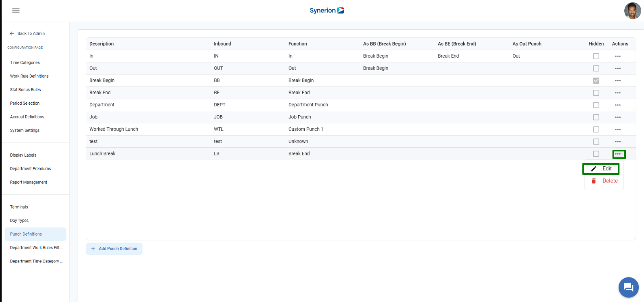Click the Description column header

[101, 44]
